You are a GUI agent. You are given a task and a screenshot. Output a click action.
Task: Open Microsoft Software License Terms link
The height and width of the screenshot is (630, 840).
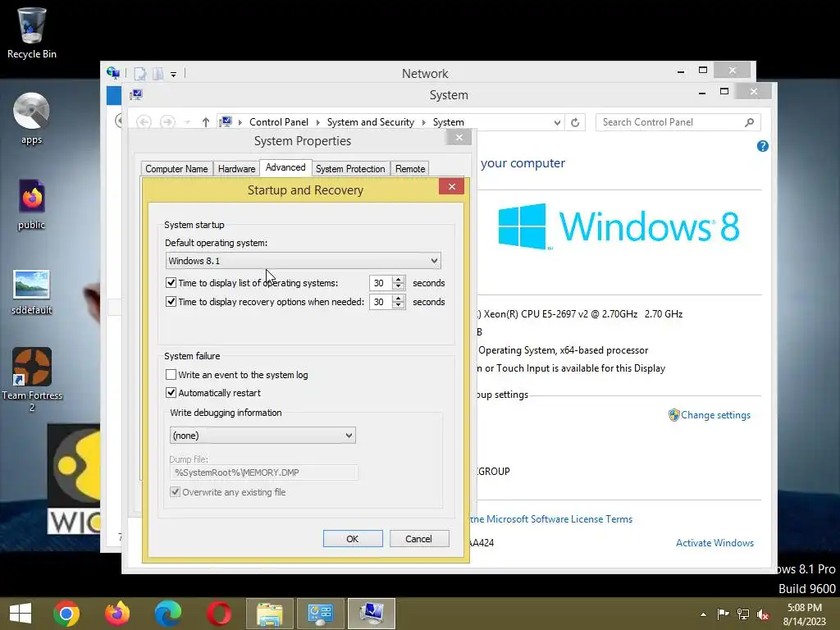(551, 518)
